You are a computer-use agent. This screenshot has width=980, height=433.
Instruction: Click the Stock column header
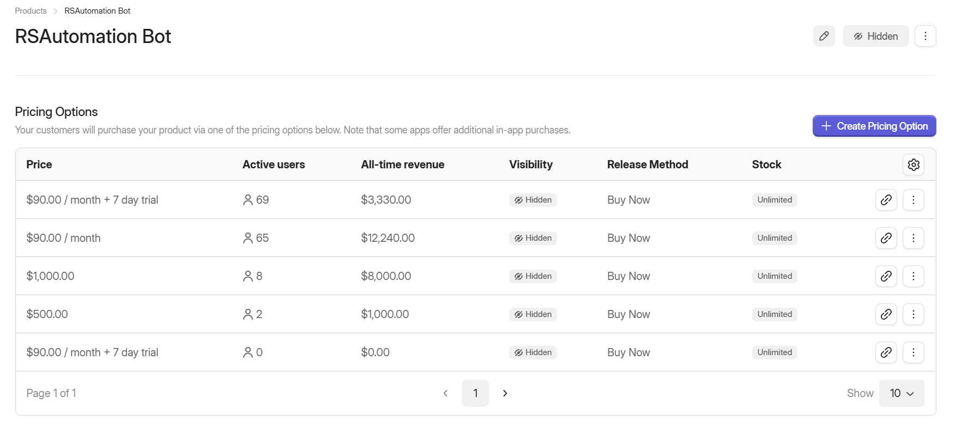pyautogui.click(x=766, y=164)
